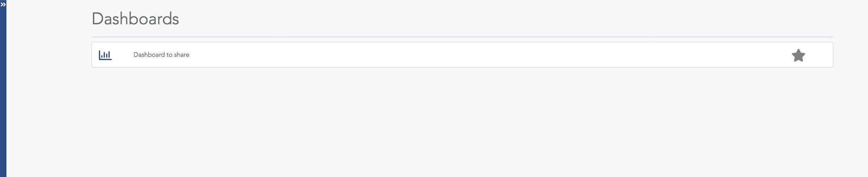Open the dashboard via its bar graph icon
The width and height of the screenshot is (868, 177).
105,55
